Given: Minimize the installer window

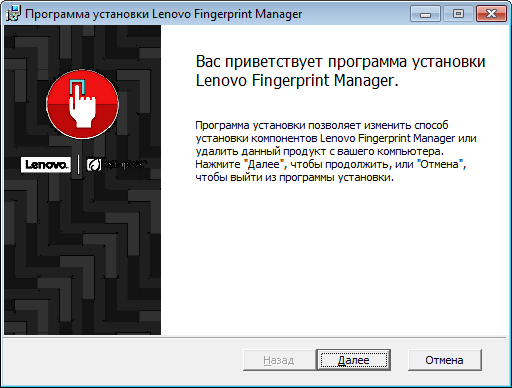Looking at the screenshot, I should tap(425, 14).
